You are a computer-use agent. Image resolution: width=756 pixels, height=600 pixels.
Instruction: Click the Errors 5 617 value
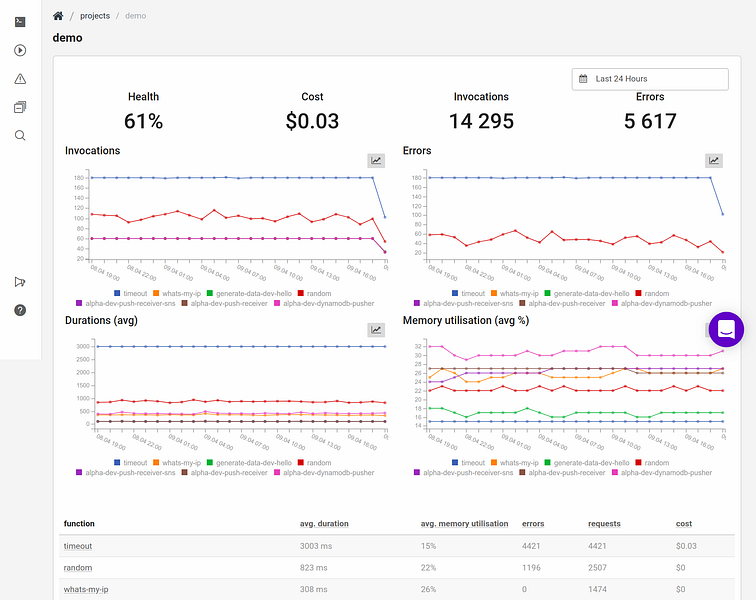pos(650,121)
